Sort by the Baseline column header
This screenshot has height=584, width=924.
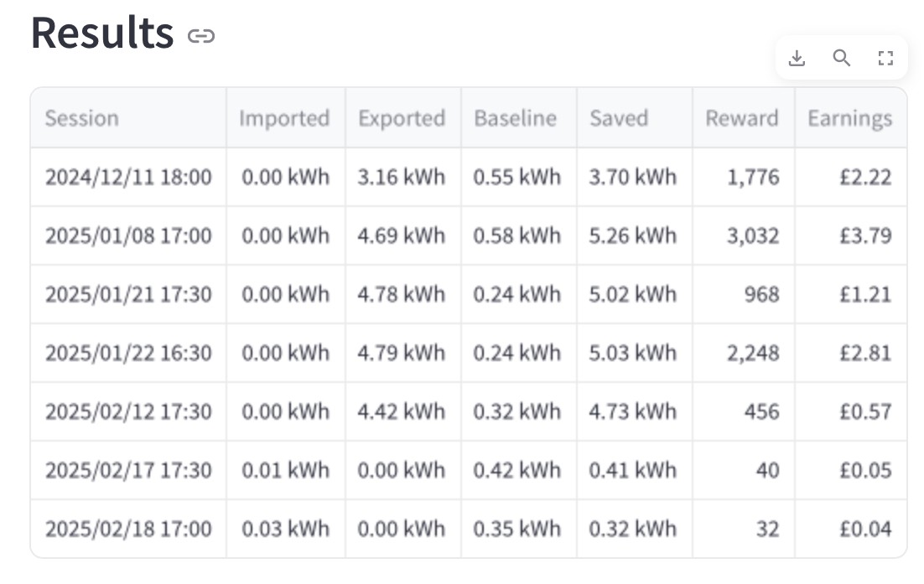pos(518,118)
